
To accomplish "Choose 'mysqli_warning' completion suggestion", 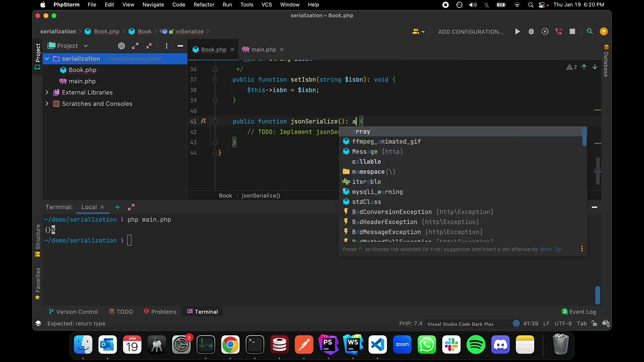I will (462, 192).
